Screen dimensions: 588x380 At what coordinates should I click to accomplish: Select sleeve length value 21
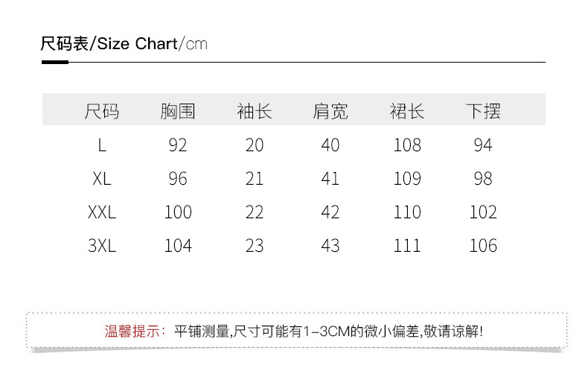[255, 179]
